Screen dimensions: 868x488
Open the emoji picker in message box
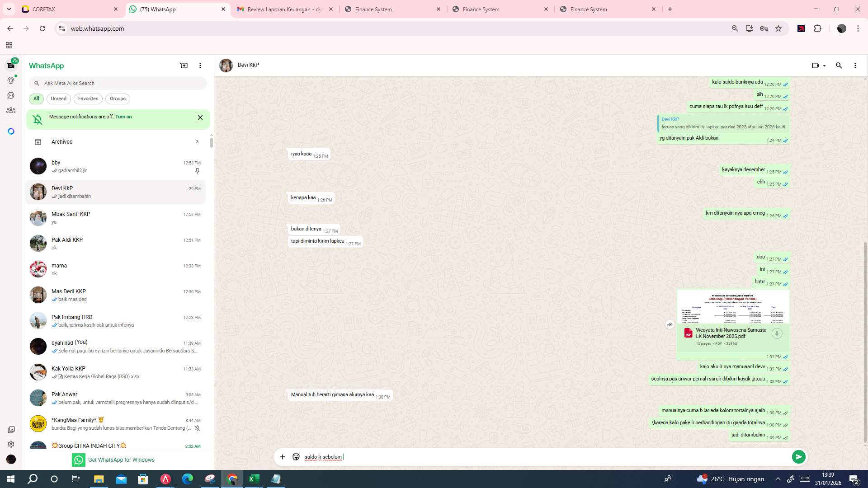tap(296, 457)
